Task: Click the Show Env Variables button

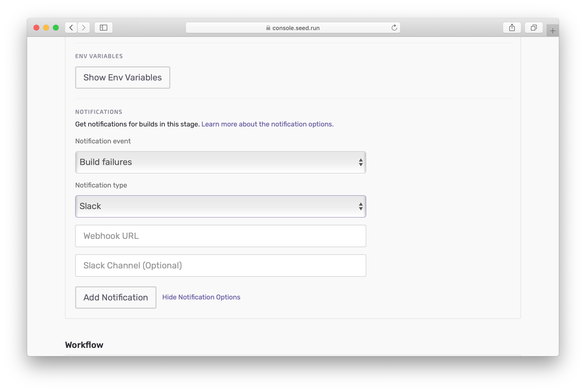Action: tap(122, 77)
